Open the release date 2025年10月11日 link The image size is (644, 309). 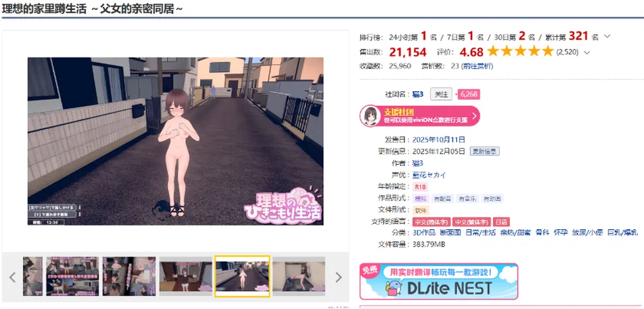coord(439,139)
